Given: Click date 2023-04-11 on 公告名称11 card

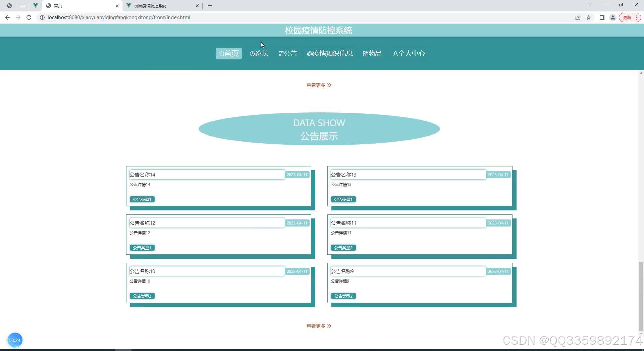Looking at the screenshot, I should [x=498, y=223].
